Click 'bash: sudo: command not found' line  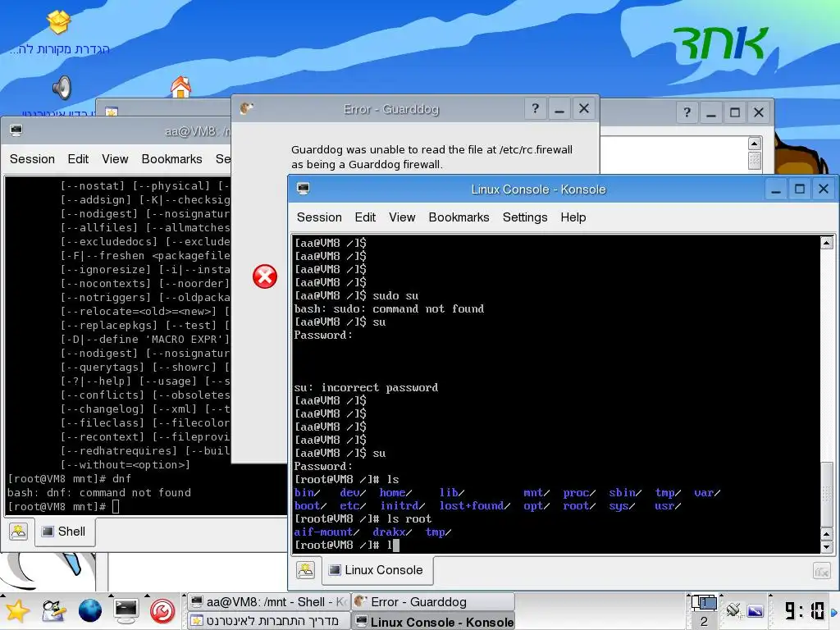[389, 308]
